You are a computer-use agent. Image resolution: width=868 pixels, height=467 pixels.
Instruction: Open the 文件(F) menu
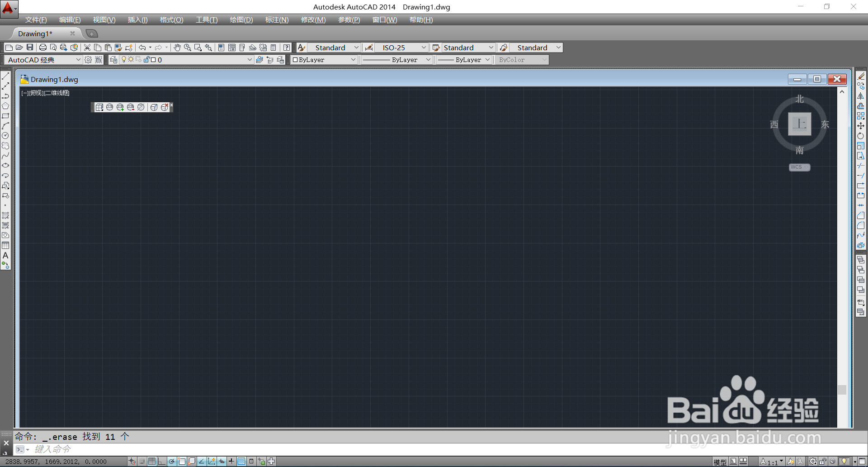coord(36,20)
